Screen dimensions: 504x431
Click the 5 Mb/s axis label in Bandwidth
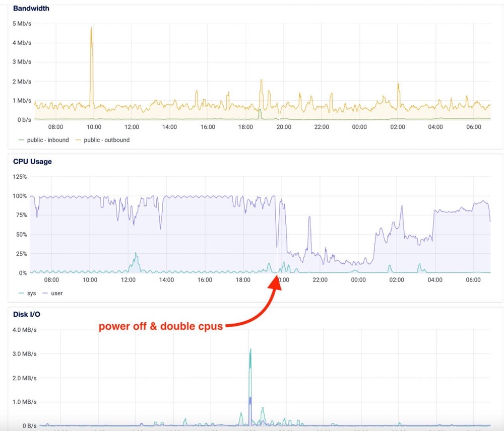click(22, 24)
